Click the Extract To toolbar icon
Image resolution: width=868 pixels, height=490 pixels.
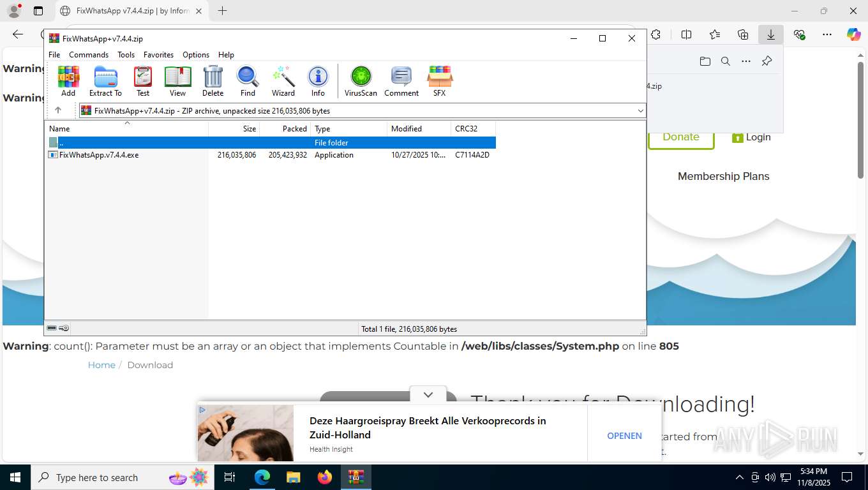click(105, 81)
